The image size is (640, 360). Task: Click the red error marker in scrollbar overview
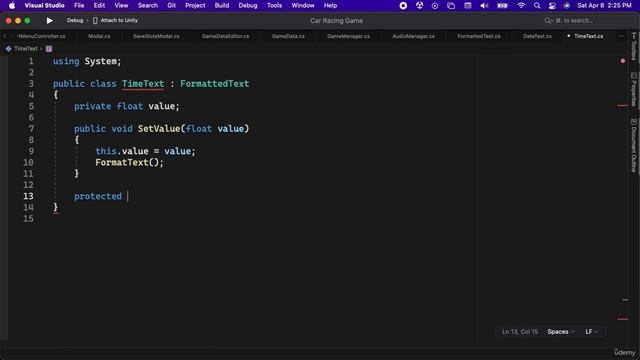(x=622, y=106)
